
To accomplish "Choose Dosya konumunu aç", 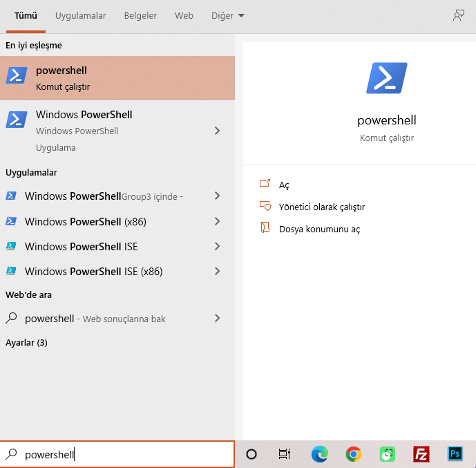I will point(319,230).
